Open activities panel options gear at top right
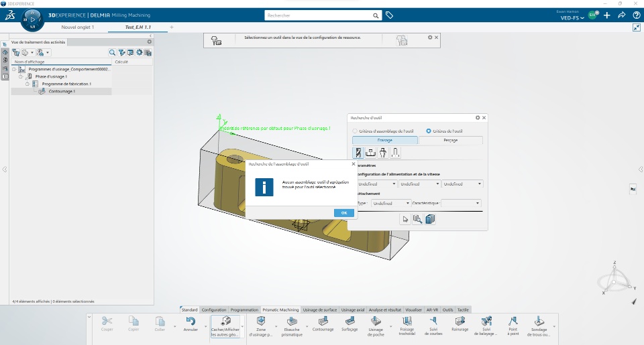 tap(149, 42)
